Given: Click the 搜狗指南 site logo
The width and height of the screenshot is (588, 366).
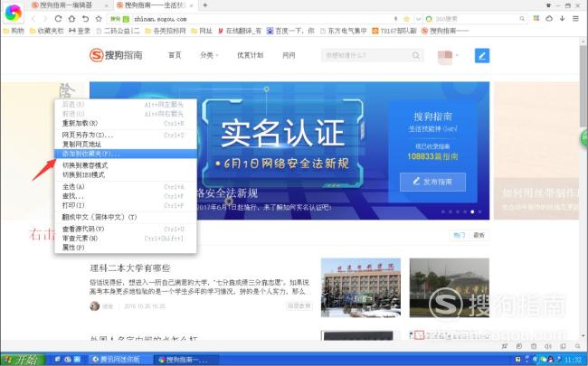Looking at the screenshot, I should 116,55.
